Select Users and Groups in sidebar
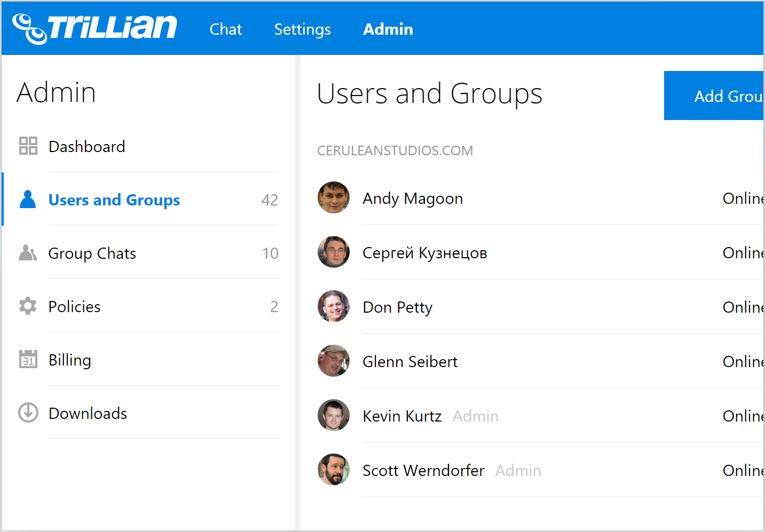The width and height of the screenshot is (765, 532). 114,200
